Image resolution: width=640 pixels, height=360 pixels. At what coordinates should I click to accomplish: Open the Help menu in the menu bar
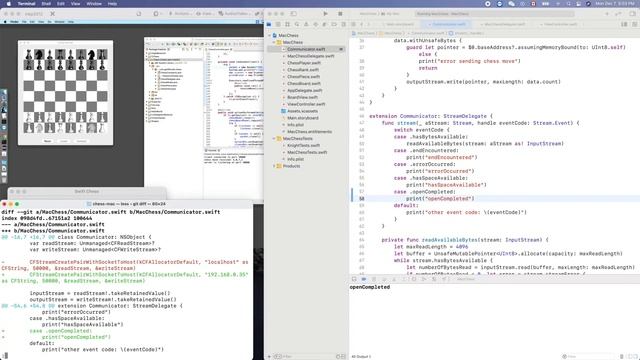point(112,4)
